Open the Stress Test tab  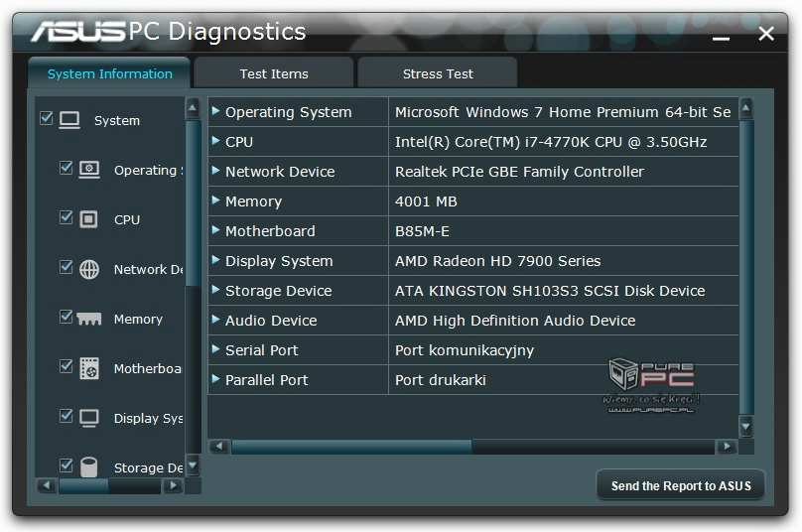pos(438,73)
